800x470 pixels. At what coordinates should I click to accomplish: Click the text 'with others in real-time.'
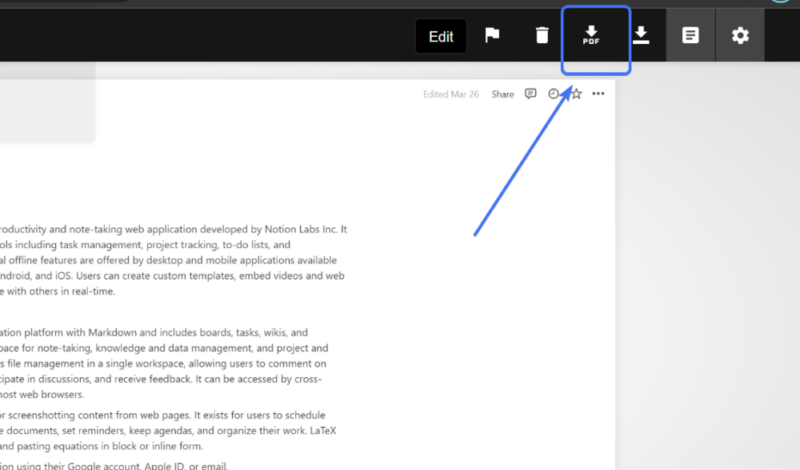61,291
